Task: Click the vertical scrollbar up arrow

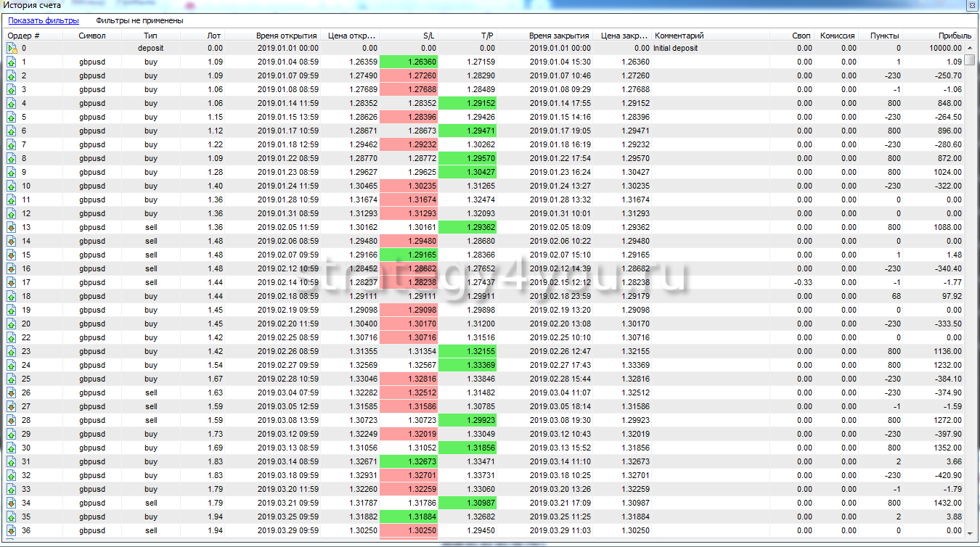Action: [970, 48]
